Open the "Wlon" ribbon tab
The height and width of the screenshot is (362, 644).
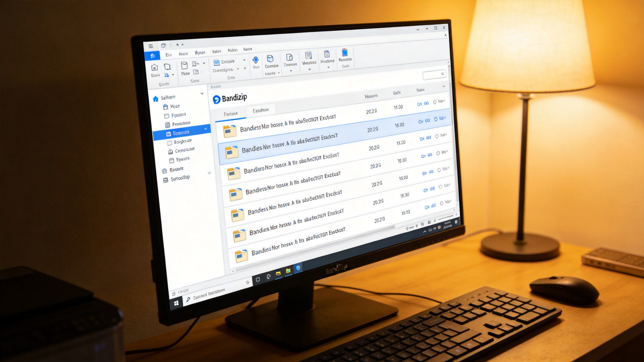[x=216, y=51]
